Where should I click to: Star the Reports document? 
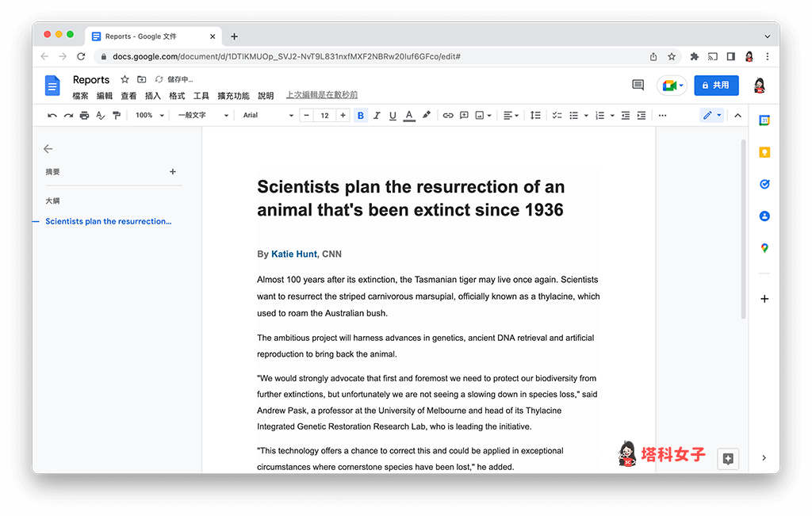(x=124, y=79)
